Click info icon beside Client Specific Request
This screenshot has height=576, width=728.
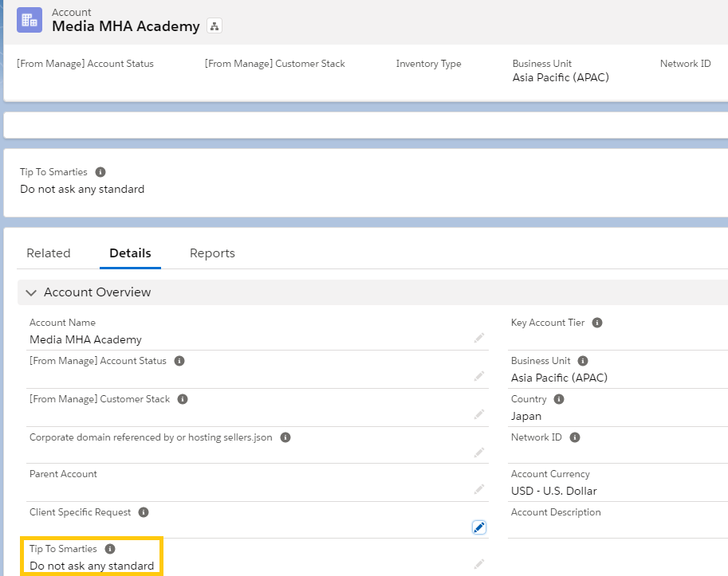click(x=144, y=512)
